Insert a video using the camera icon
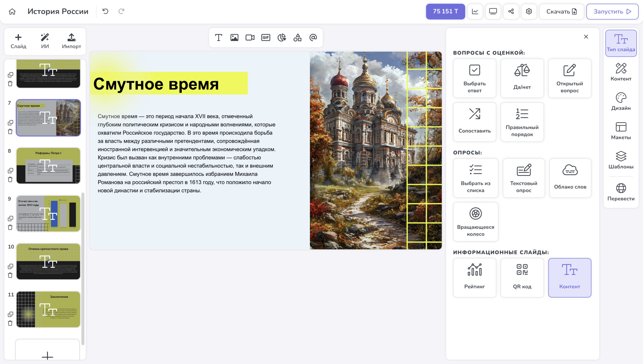Screen dimensions: 643x364 250,38
